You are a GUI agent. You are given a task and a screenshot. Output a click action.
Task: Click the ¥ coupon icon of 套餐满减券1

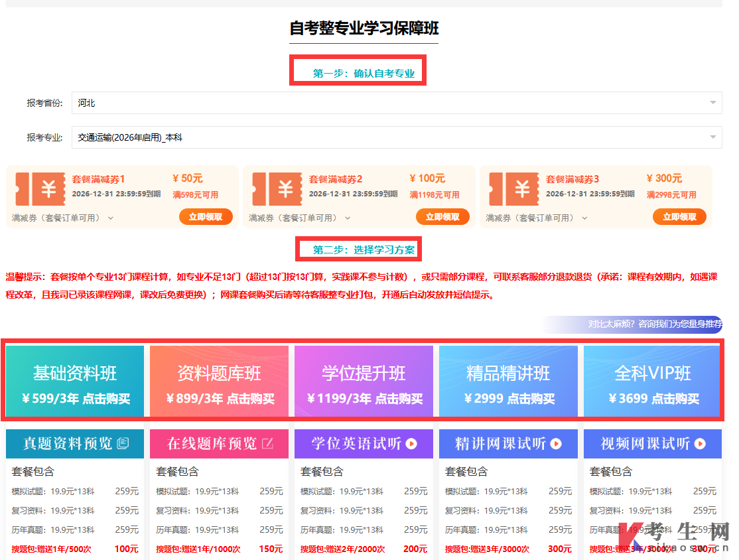click(40, 189)
